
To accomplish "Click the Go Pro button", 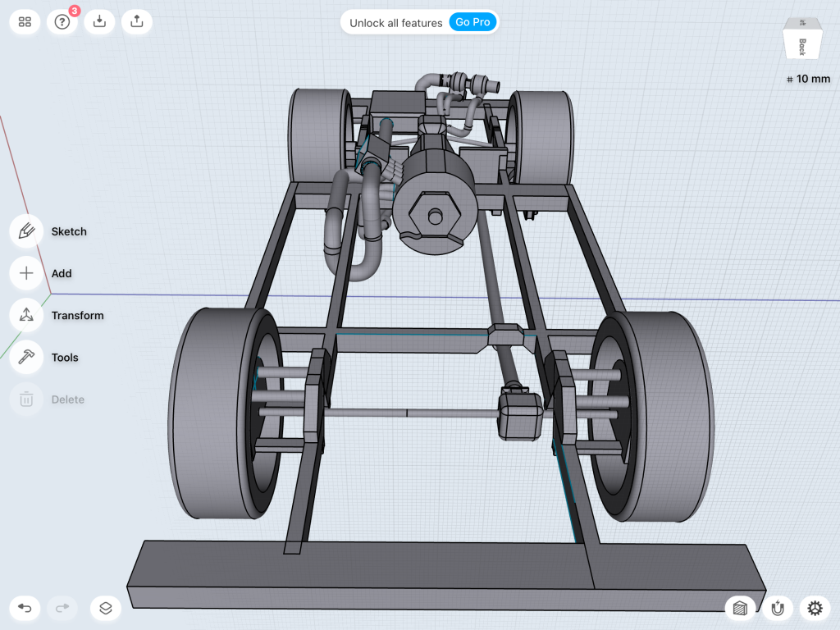I will click(472, 22).
